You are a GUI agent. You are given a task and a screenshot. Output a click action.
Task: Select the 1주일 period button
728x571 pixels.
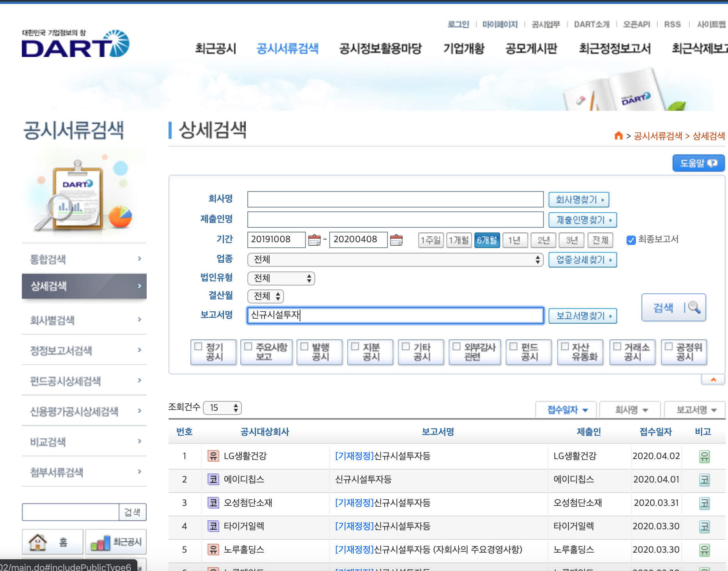point(431,240)
